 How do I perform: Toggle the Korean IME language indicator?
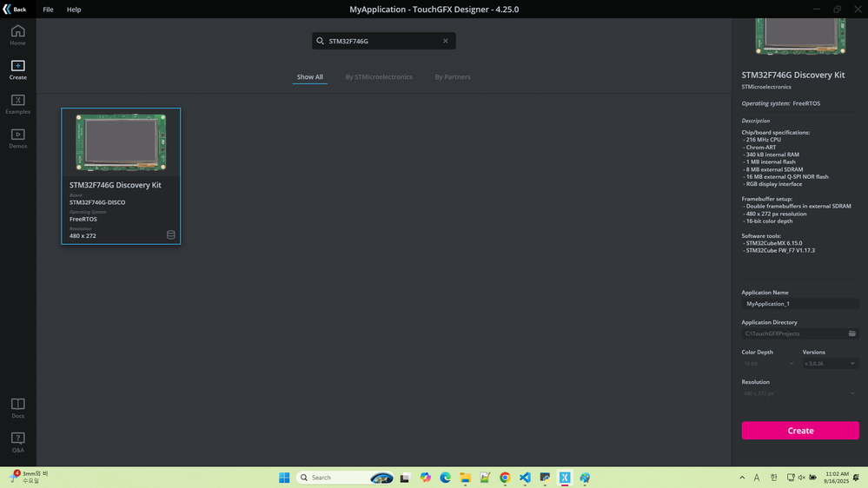(x=773, y=478)
